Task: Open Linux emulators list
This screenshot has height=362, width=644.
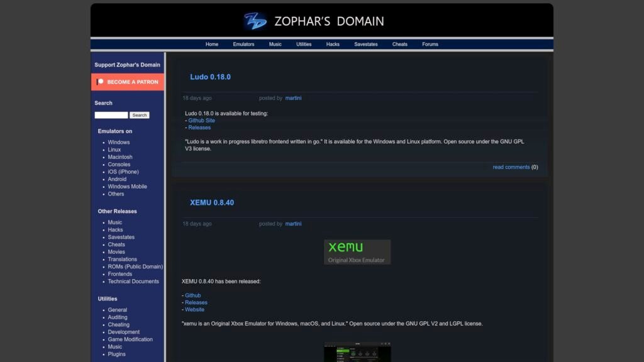Action: (x=114, y=150)
